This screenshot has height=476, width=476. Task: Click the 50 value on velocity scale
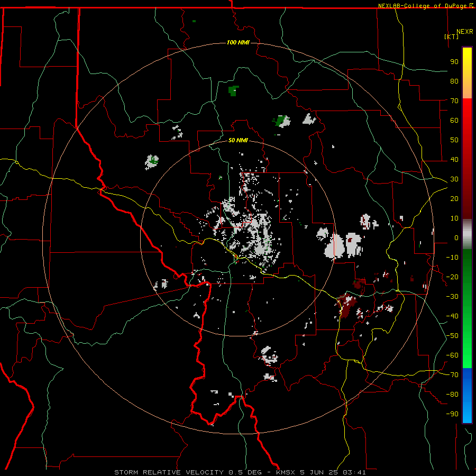[454, 140]
